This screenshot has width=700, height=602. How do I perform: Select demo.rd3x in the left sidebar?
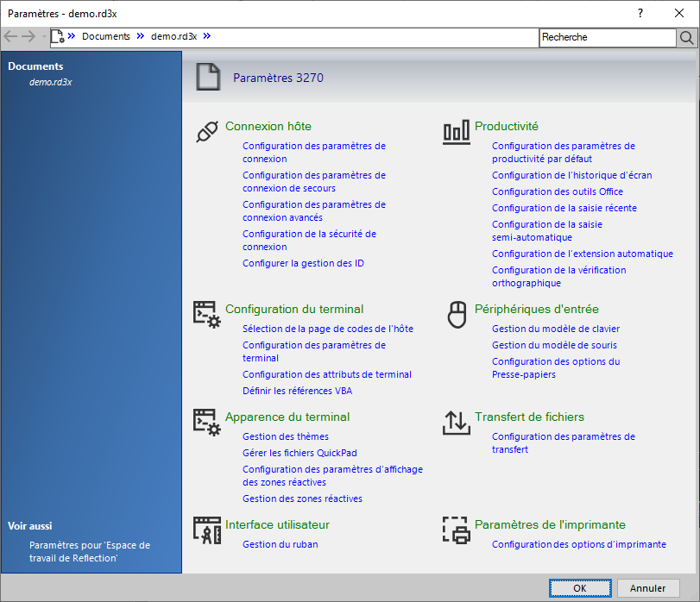pyautogui.click(x=50, y=82)
